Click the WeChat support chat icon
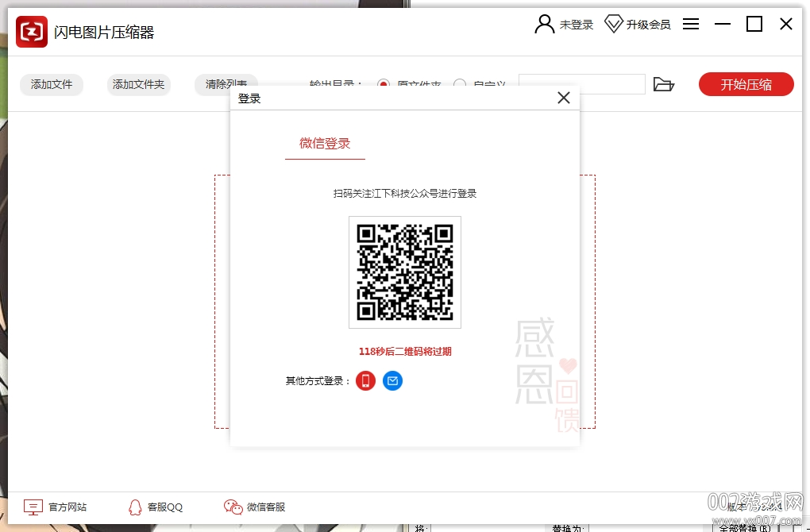Viewport: 810px width, 532px height. pos(233,507)
